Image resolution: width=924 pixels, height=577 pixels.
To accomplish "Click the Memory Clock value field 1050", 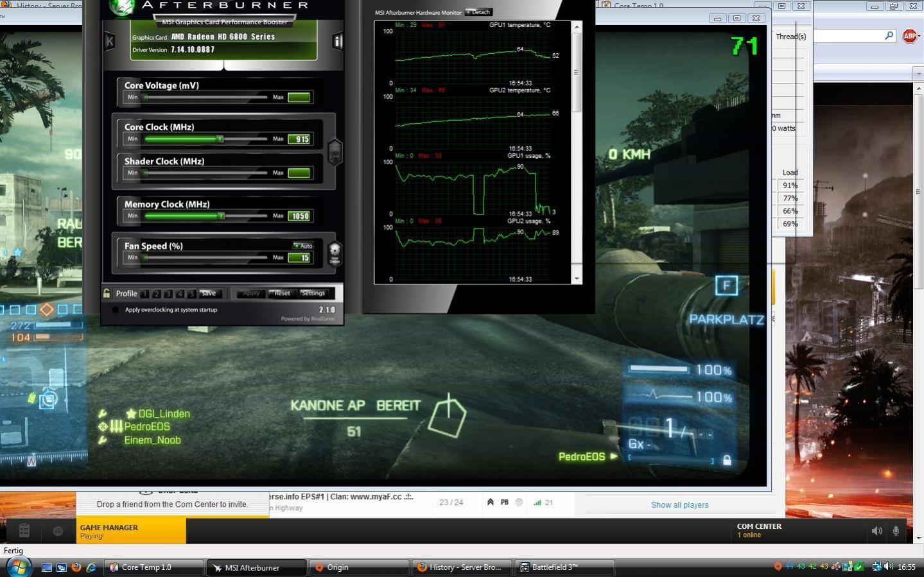I will [x=300, y=216].
